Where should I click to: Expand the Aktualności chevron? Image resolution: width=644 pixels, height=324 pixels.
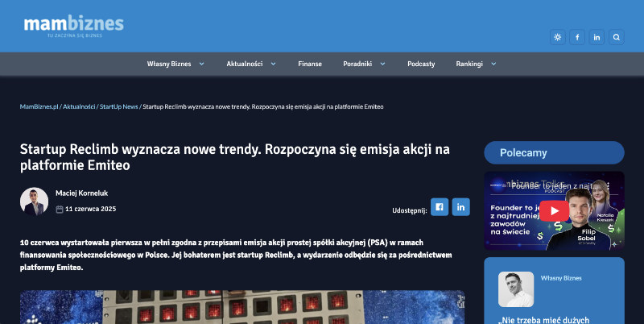click(x=273, y=64)
